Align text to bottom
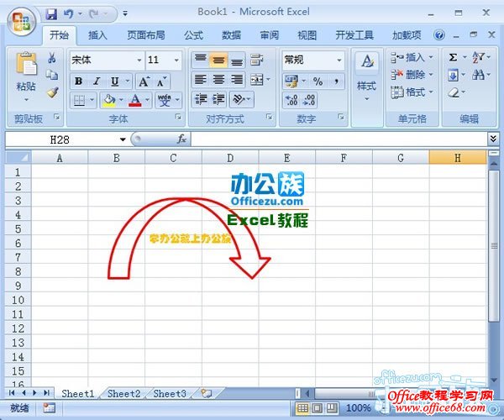This screenshot has height=420, width=504. tap(237, 60)
